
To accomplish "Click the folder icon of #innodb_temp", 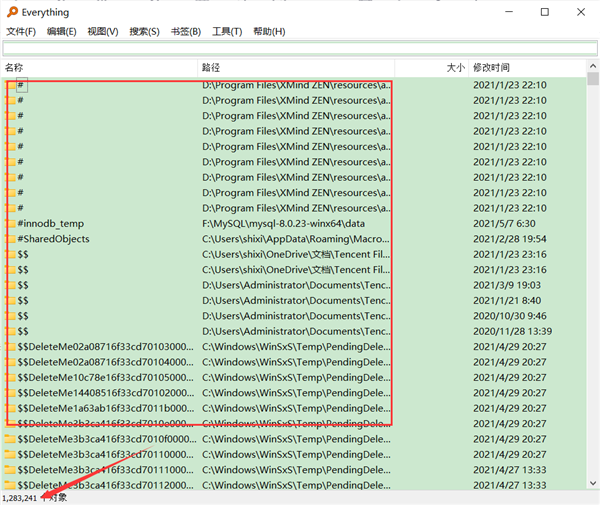I will pos(10,223).
